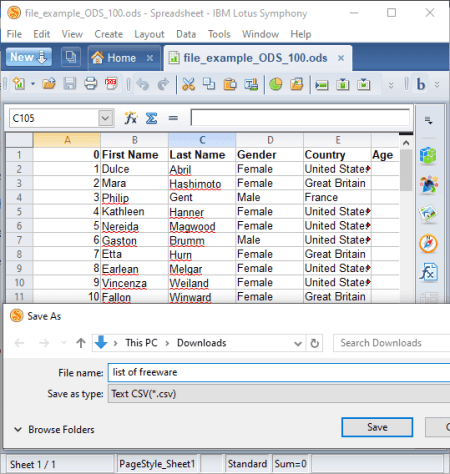Viewport: 450px width, 474px height.
Task: Click the Paste Special icon
Action: pyautogui.click(x=251, y=84)
